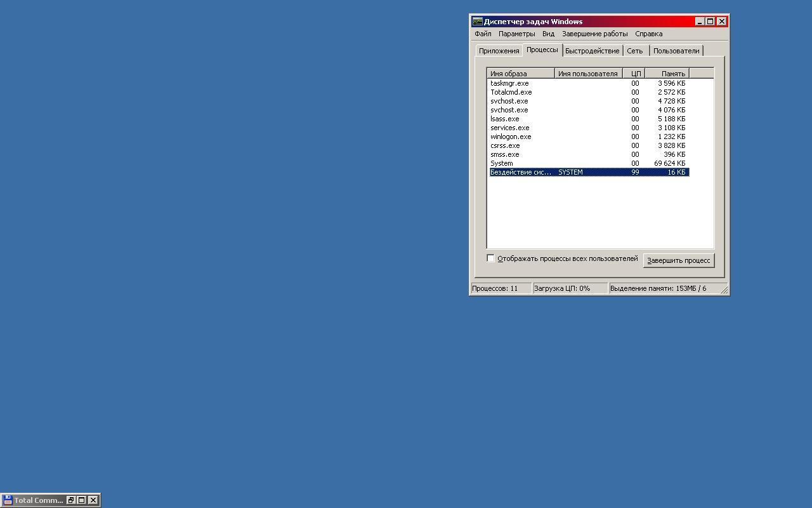Sort by the Имя образа column header

click(x=521, y=74)
